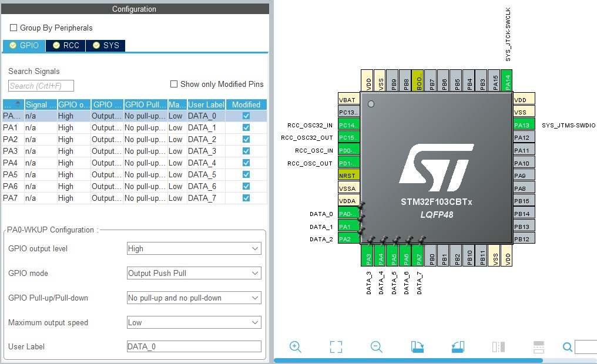Toggle Modified checkbox for PA2 row

click(x=246, y=139)
